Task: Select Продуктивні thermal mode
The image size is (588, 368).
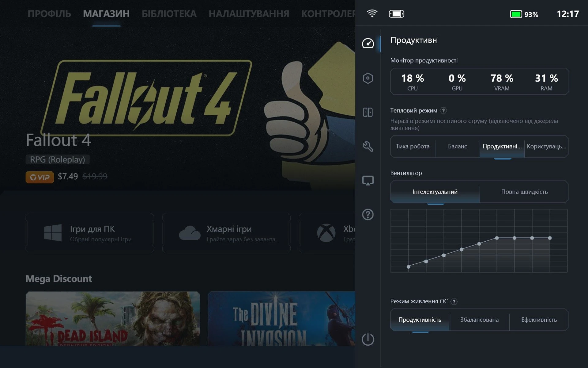Action: pos(502,147)
